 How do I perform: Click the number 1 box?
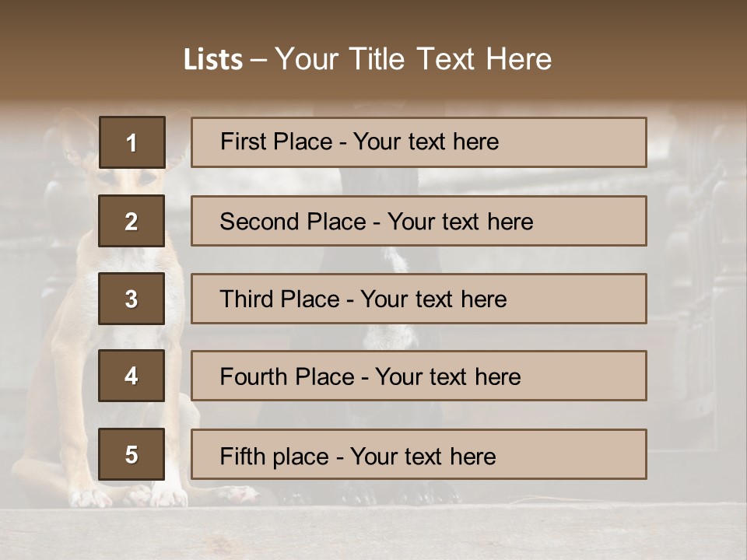(132, 142)
